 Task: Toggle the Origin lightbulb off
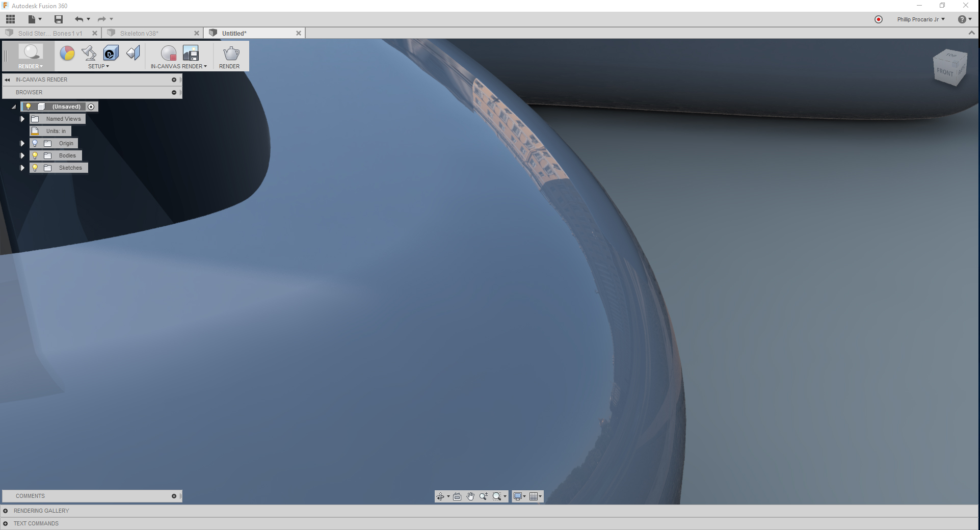tap(34, 143)
